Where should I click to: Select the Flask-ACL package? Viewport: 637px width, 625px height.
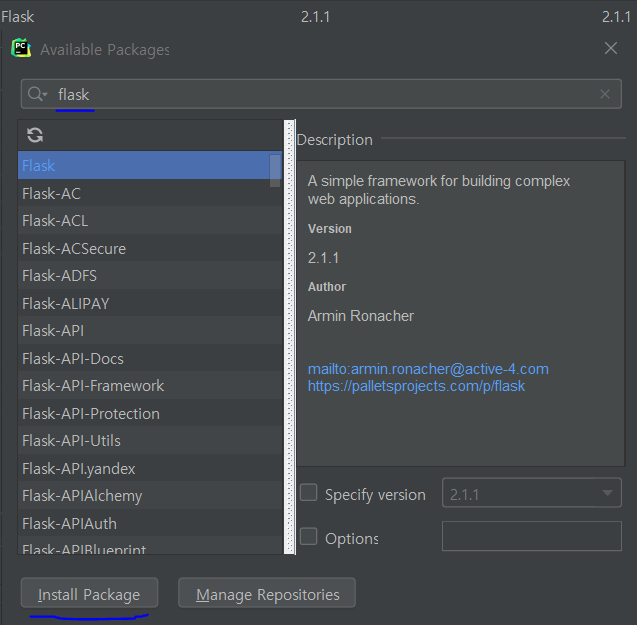tap(150, 221)
